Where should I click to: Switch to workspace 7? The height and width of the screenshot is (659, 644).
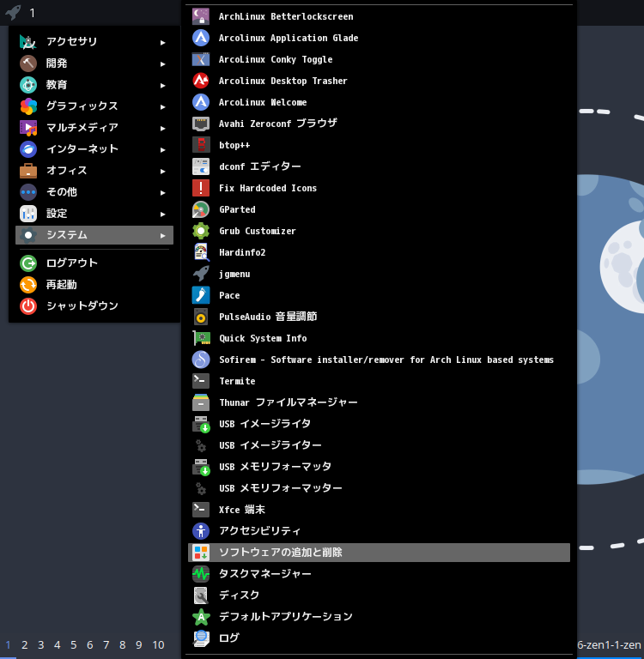pyautogui.click(x=106, y=645)
